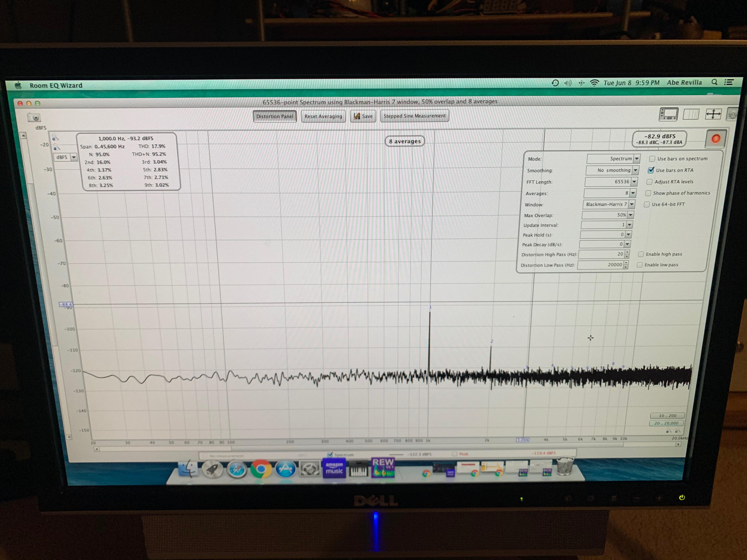
Task: Click the Distortion Low Pass stepper arrows
Action: coord(626,265)
